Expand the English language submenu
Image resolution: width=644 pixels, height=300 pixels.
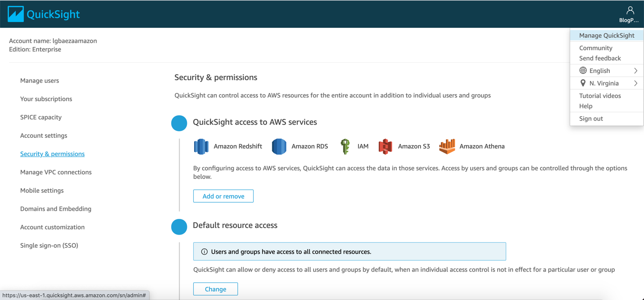pos(635,71)
